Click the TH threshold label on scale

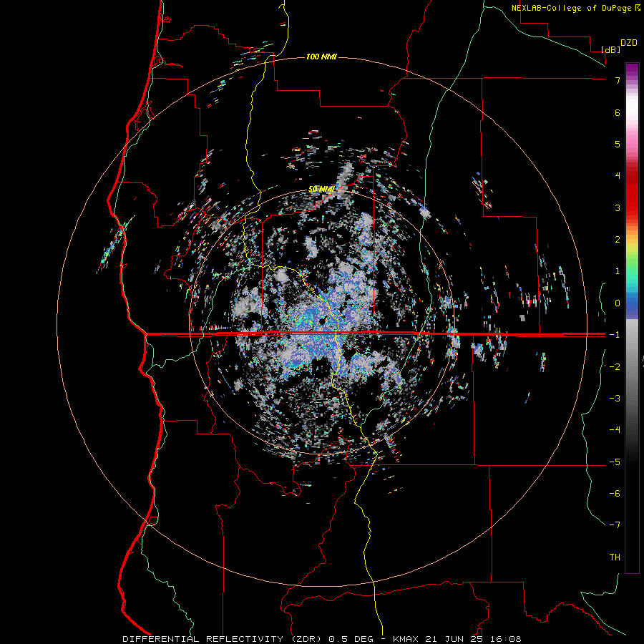[x=615, y=557]
